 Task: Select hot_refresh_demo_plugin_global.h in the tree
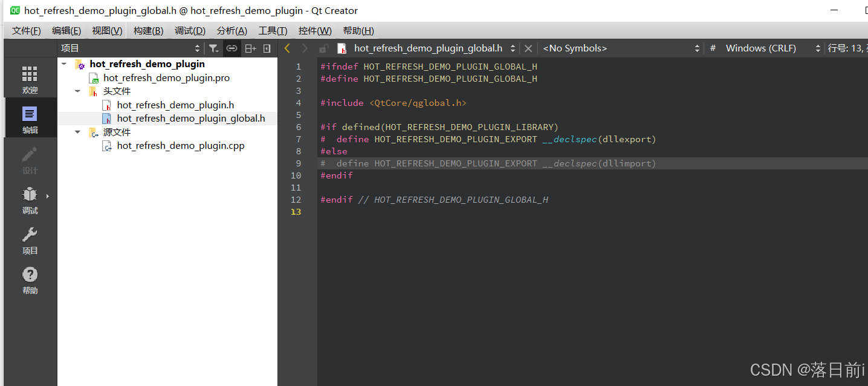tap(191, 119)
